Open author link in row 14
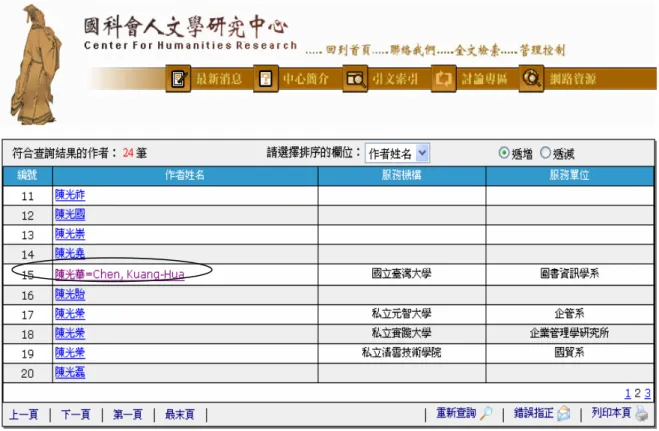Viewport: 659px width, 431px height. [x=70, y=253]
